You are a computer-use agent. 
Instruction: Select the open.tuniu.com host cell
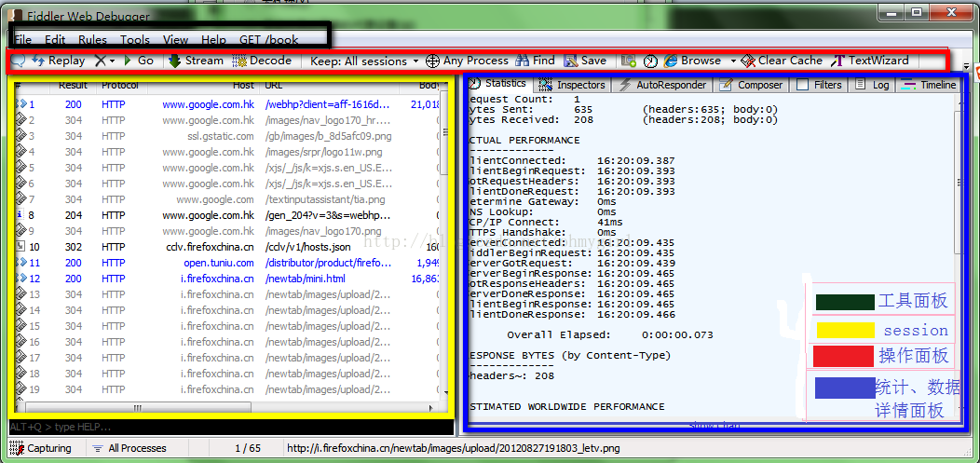click(219, 263)
